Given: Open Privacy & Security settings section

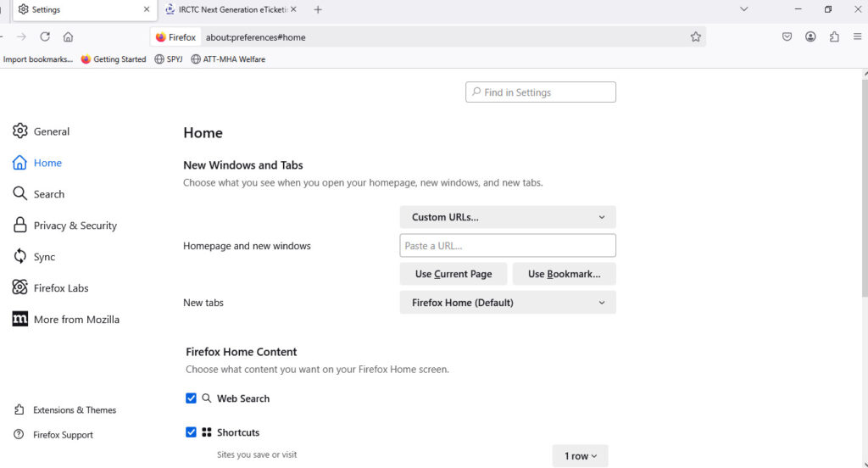Looking at the screenshot, I should 75,226.
